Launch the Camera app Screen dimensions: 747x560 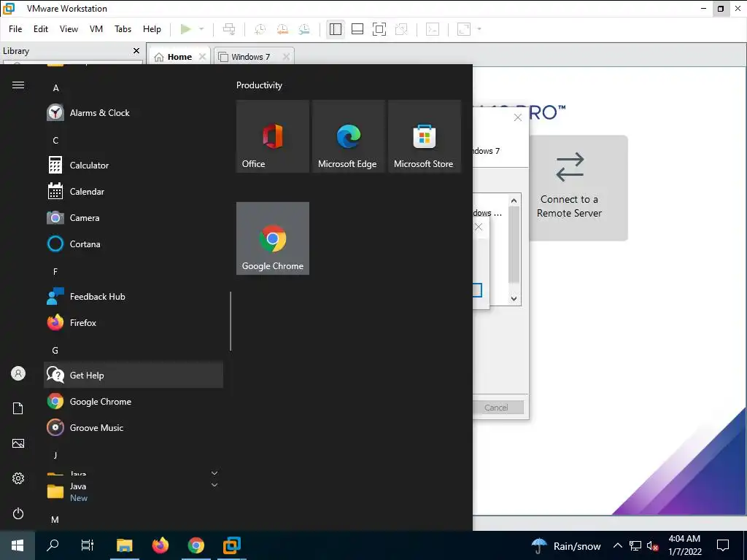coord(133,217)
